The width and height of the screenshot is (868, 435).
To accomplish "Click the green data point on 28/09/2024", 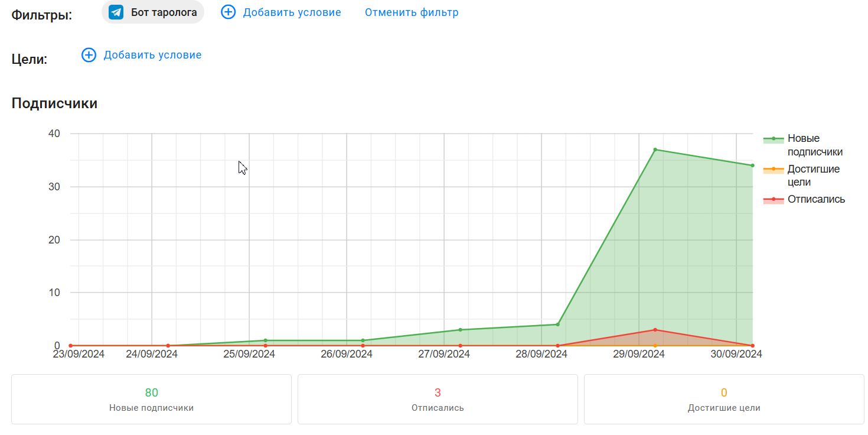I will (x=557, y=324).
